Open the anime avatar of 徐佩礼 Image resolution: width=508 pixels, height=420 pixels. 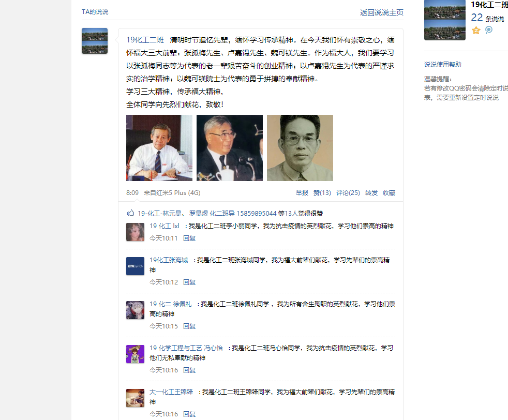pyautogui.click(x=135, y=310)
